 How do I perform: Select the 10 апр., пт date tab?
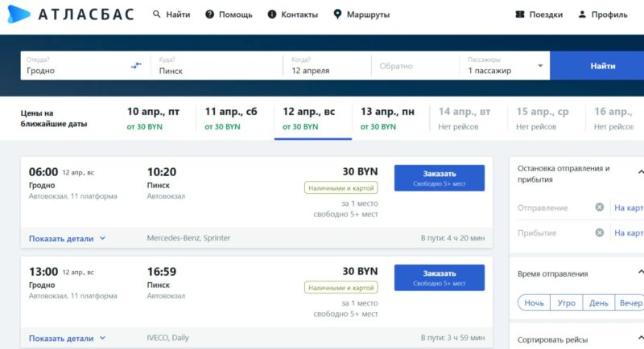coord(154,118)
